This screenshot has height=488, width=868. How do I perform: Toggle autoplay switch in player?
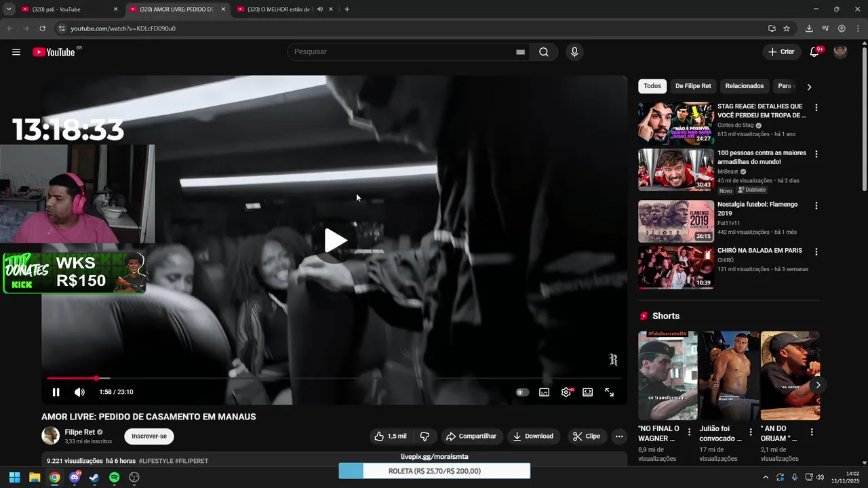pyautogui.click(x=522, y=392)
